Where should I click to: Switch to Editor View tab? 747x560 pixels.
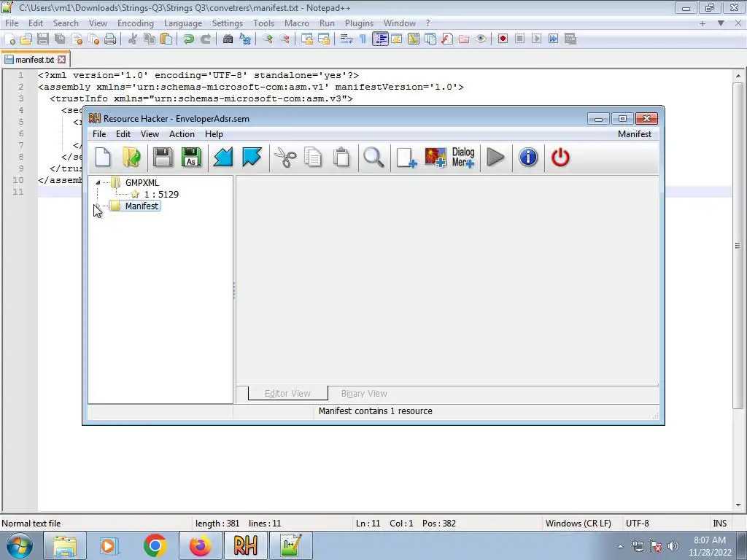287,393
